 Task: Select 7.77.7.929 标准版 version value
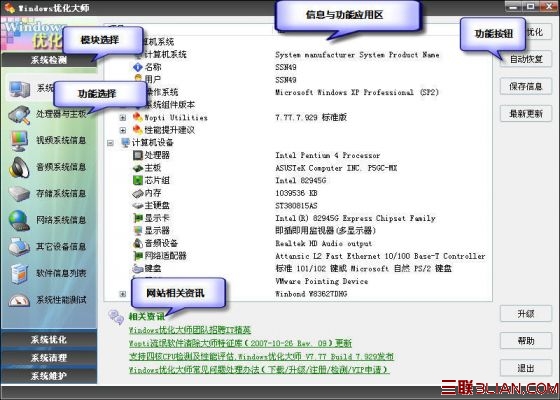311,118
